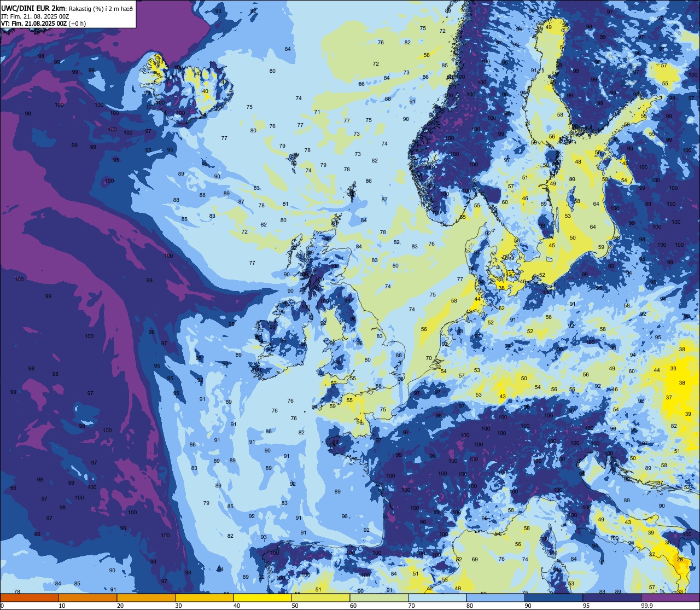Click the legend scale label '80'
The height and width of the screenshot is (610, 700).
coord(470,606)
